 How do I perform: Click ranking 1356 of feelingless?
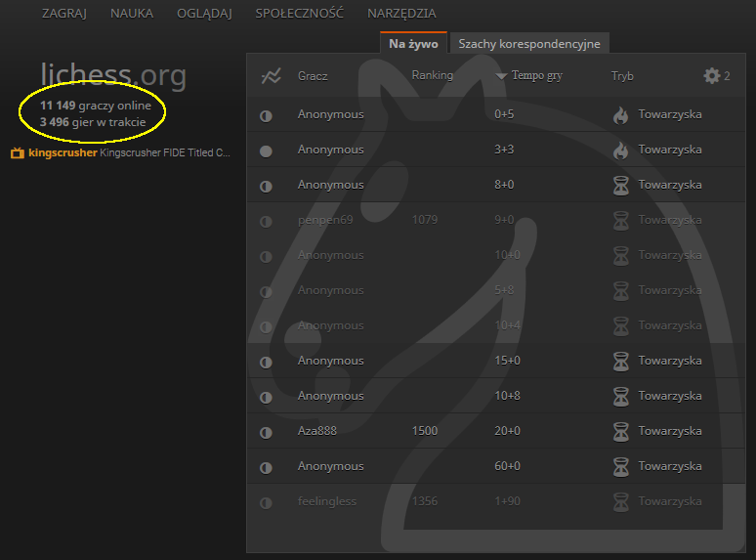(425, 501)
